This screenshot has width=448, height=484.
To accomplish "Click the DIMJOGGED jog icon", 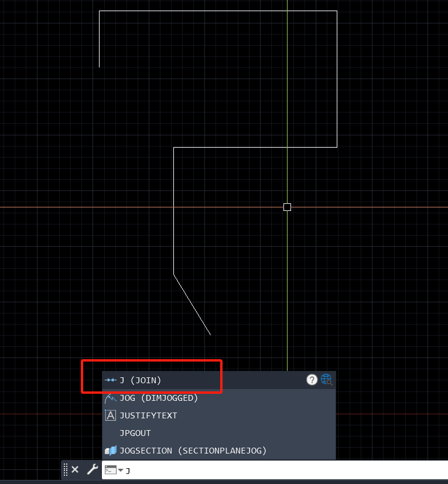I will 110,398.
